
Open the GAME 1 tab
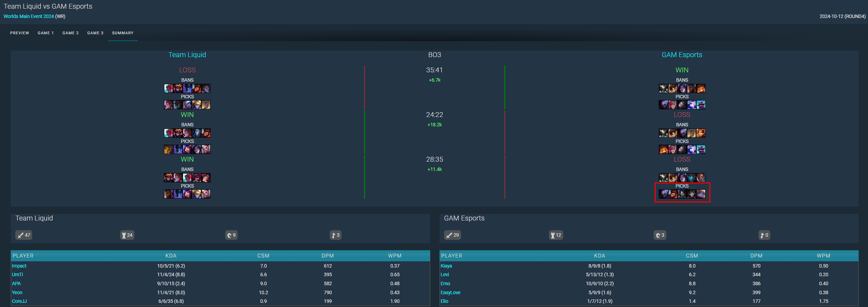pyautogui.click(x=46, y=33)
